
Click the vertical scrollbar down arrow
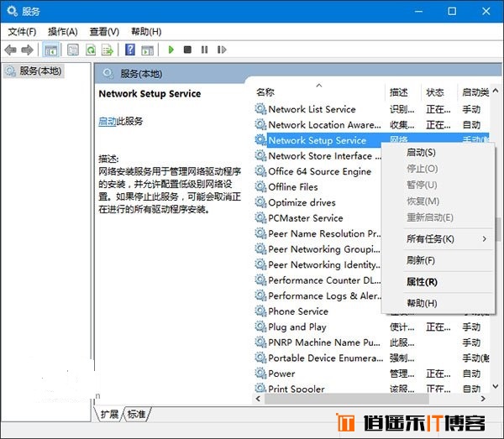[x=496, y=386]
